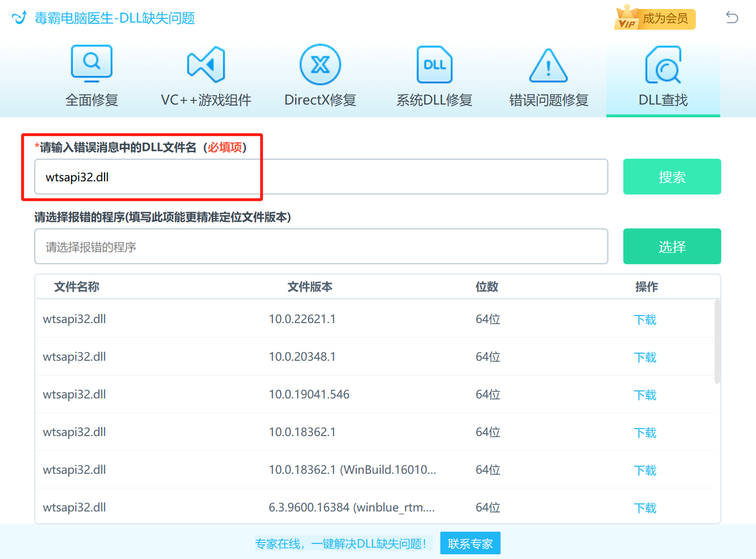
Task: Switch to the 错误问题修复 tab
Action: (548, 99)
